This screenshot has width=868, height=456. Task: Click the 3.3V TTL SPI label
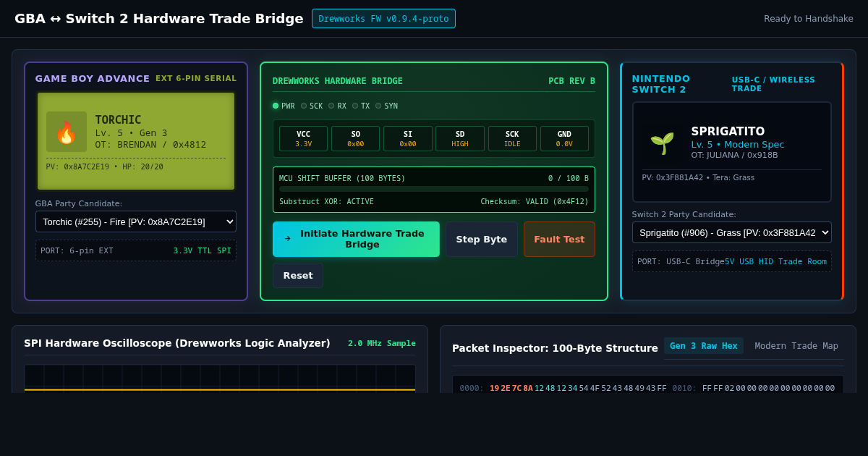click(x=203, y=250)
